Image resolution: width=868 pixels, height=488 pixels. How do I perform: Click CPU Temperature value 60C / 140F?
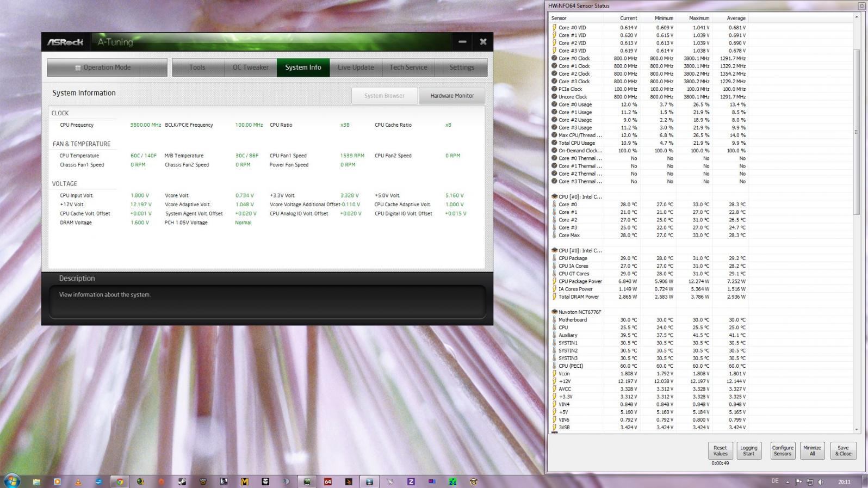point(144,156)
